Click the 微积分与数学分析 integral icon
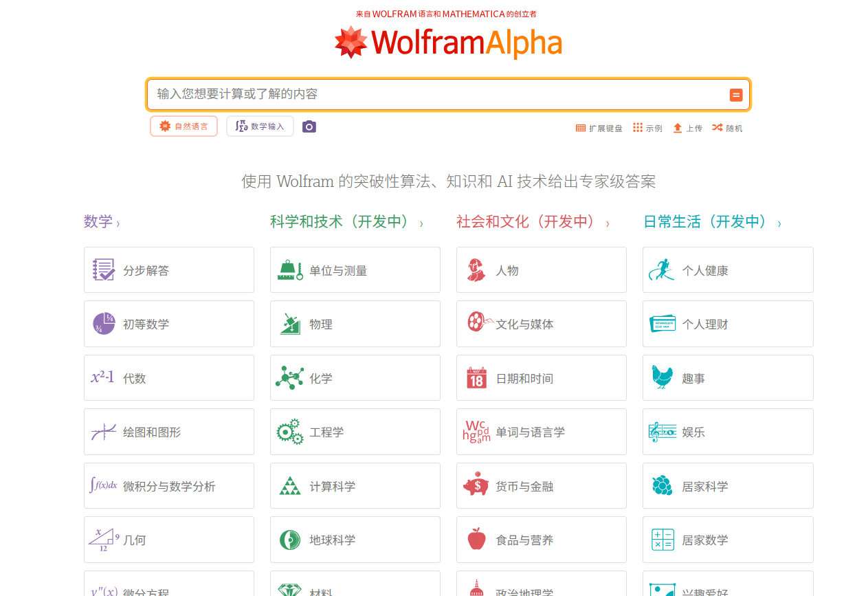Screen dimensions: 868x596 point(104,485)
